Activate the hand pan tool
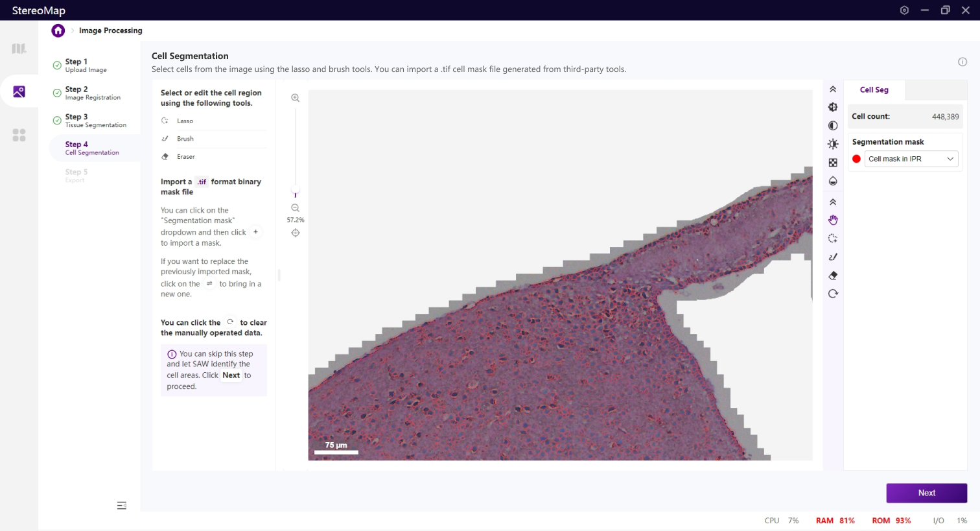980x531 pixels. coord(833,220)
